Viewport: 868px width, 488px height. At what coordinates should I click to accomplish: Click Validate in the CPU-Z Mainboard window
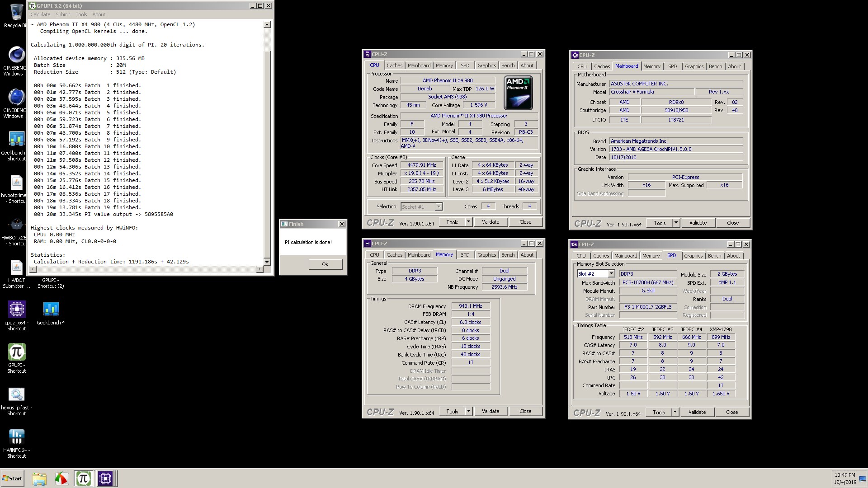(698, 223)
